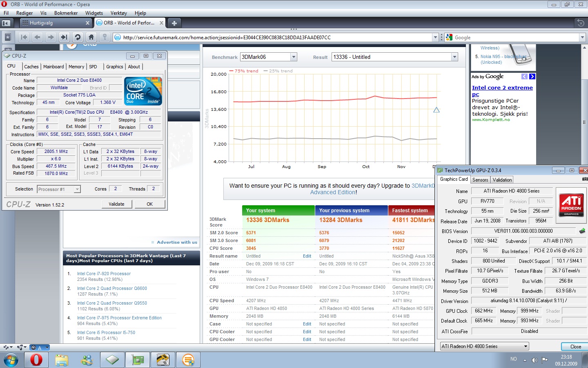Click the password wand key icon
Screen dimensions: 588x368
tap(105, 37)
